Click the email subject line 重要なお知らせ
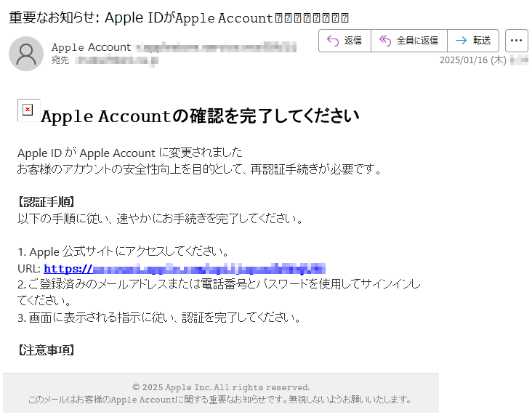Screen dimensions: 532x420 [179, 17]
